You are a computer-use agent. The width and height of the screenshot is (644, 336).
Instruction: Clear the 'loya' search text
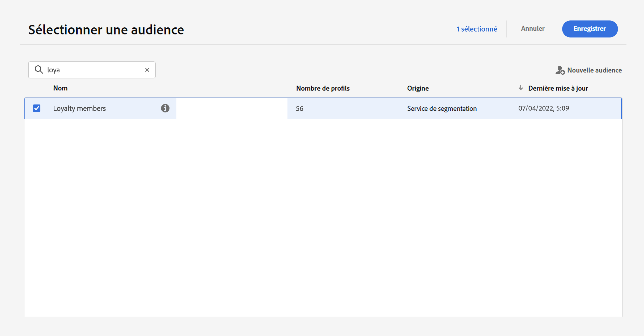point(147,70)
